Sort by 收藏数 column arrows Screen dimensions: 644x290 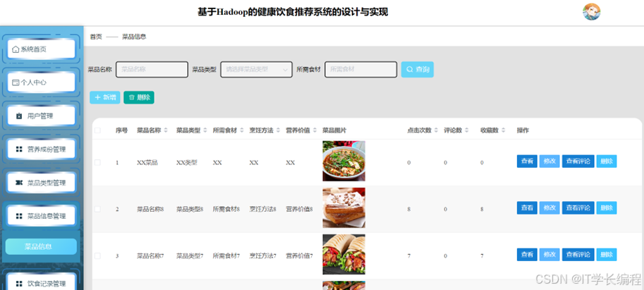(503, 131)
